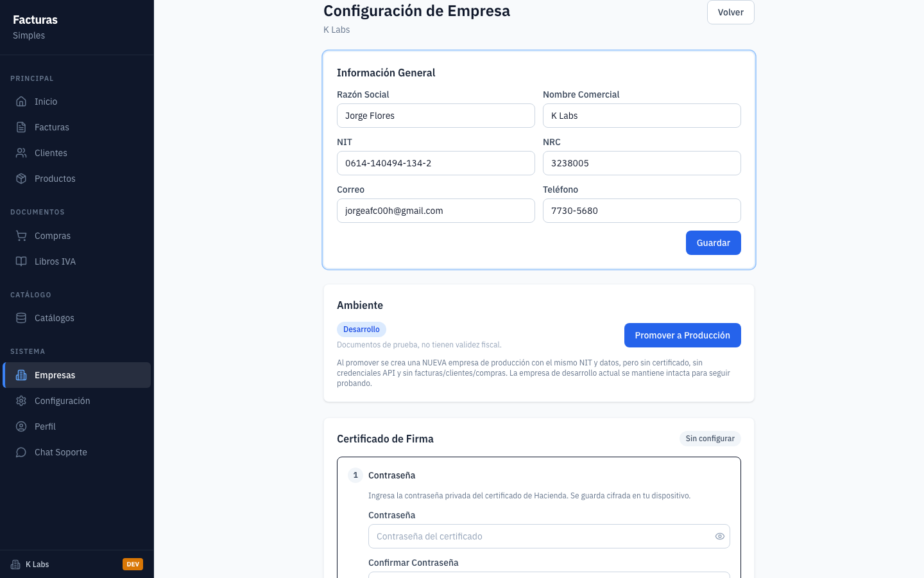Screen dimensions: 924x578
Task: Click the Razón Social input field
Action: pyautogui.click(x=436, y=116)
